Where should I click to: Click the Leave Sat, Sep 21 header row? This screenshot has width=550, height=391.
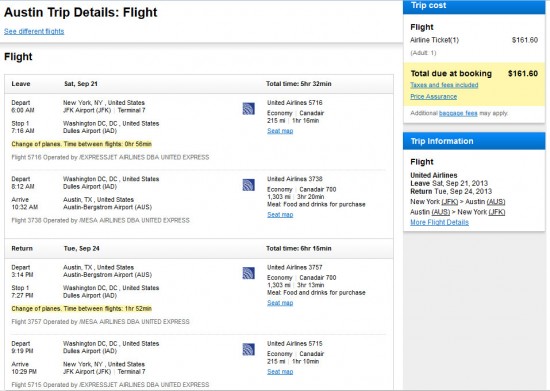coord(199,84)
